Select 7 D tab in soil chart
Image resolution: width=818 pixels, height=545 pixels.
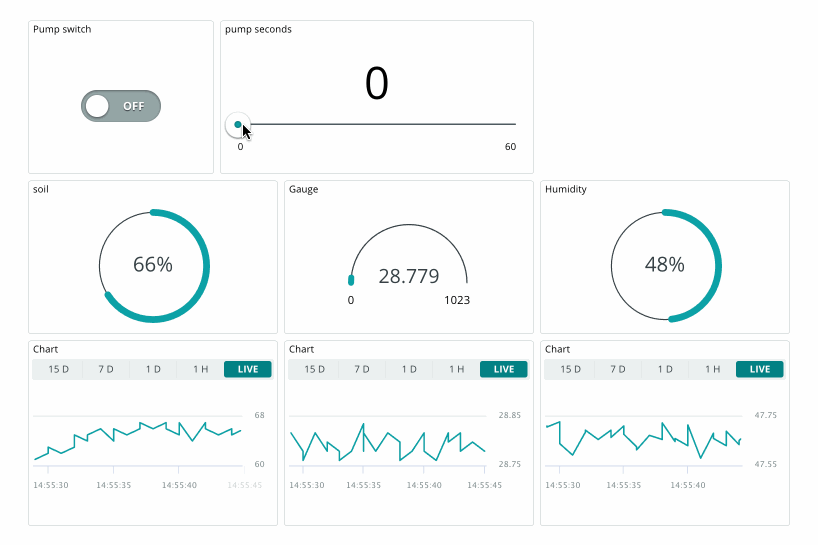pos(105,369)
